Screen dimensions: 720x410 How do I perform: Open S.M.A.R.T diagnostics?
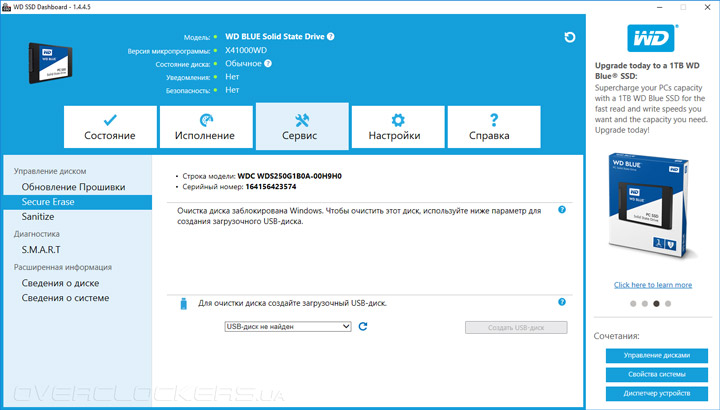click(x=41, y=250)
